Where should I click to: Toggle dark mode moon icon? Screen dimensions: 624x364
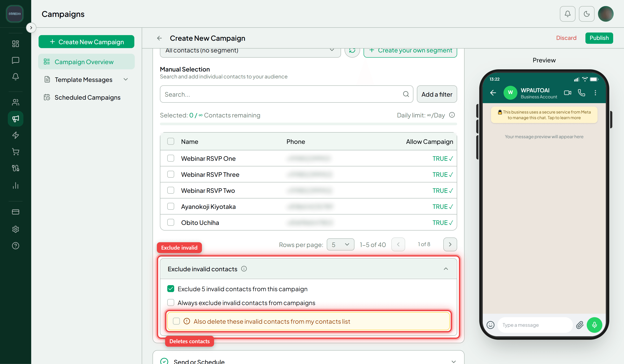[x=586, y=14]
